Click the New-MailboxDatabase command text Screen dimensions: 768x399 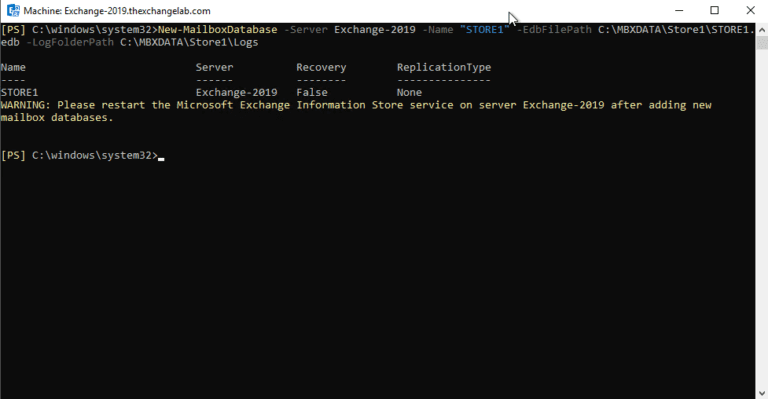(x=217, y=30)
